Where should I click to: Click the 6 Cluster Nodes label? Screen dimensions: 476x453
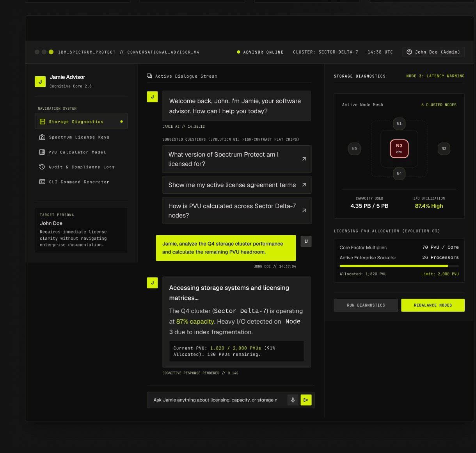(439, 105)
